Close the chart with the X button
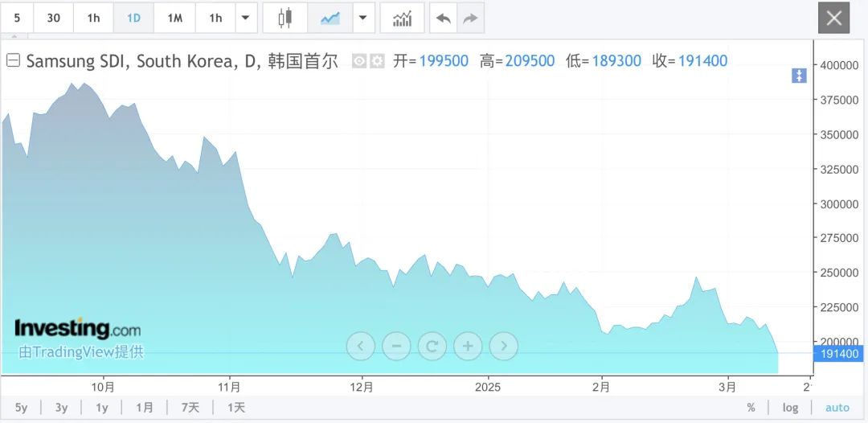Image resolution: width=868 pixels, height=423 pixels. (833, 18)
